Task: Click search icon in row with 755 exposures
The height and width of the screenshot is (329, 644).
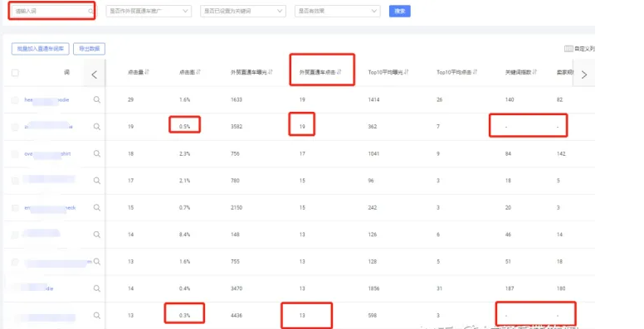Action: pos(96,262)
